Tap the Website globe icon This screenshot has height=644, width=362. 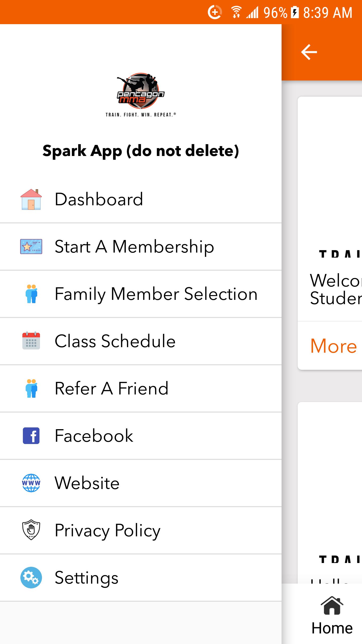click(x=31, y=483)
